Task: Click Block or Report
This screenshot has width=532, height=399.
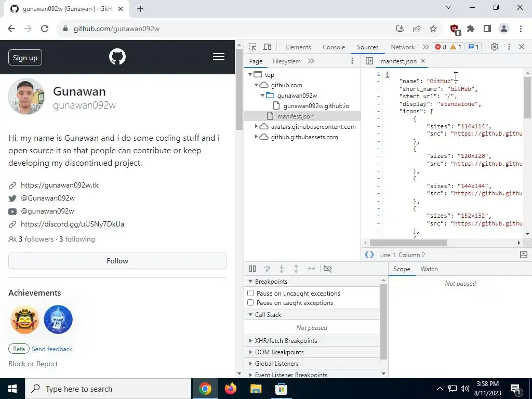Action: 33,364
